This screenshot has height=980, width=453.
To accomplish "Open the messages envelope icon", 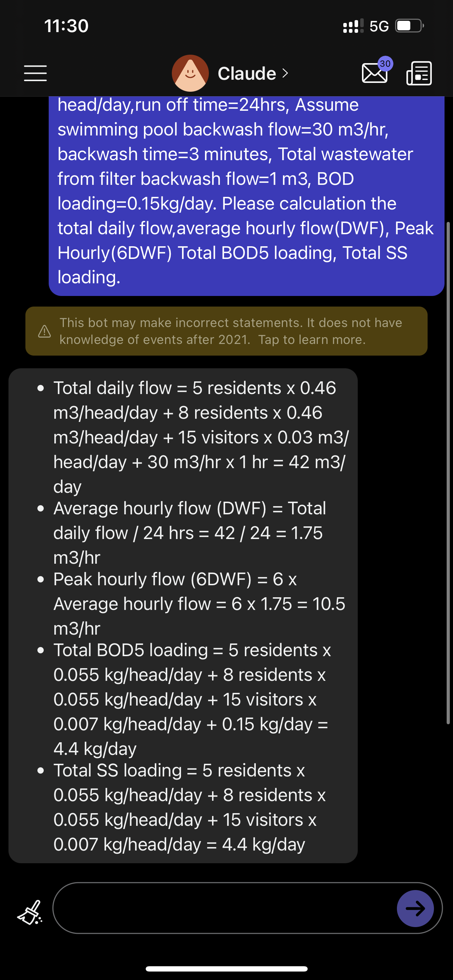I will pyautogui.click(x=375, y=73).
